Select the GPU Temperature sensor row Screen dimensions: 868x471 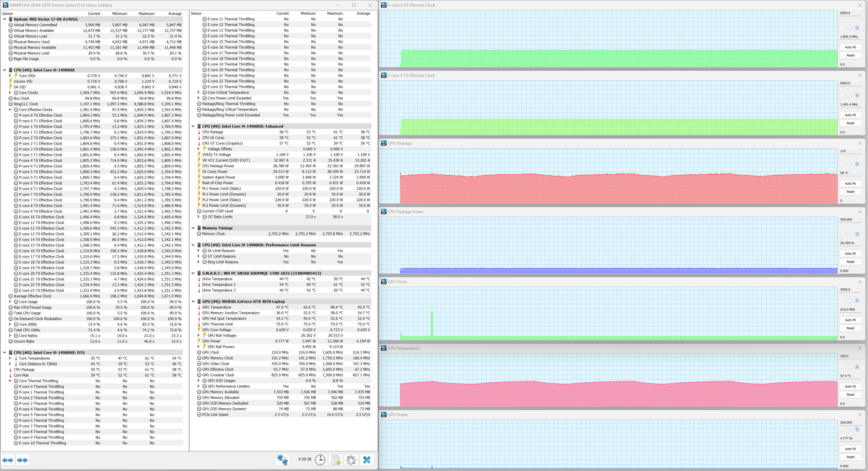click(216, 307)
